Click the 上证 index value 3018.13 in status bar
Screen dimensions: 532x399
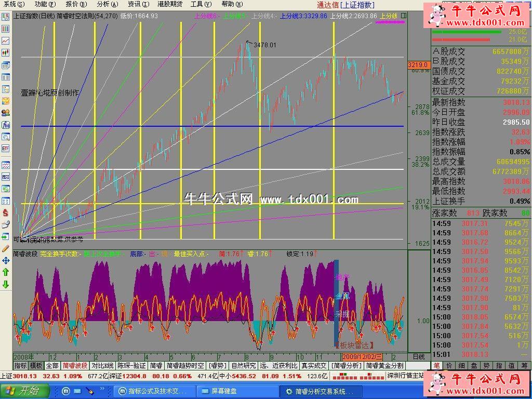pyautogui.click(x=25, y=376)
